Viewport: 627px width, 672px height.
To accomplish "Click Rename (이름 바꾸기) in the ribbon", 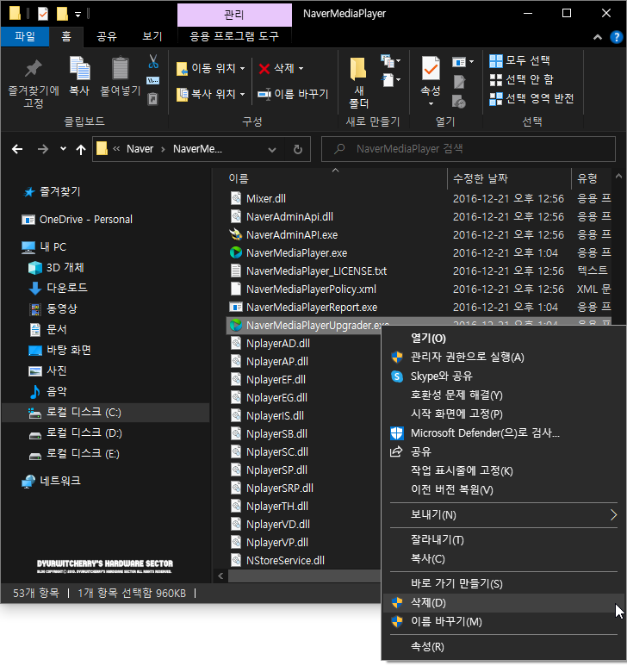I will click(293, 94).
